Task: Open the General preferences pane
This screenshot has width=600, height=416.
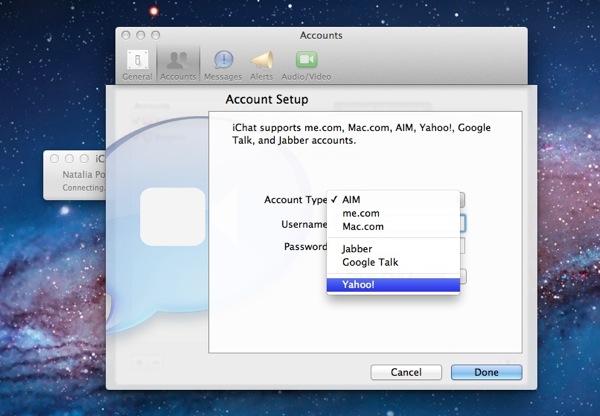Action: tap(137, 65)
